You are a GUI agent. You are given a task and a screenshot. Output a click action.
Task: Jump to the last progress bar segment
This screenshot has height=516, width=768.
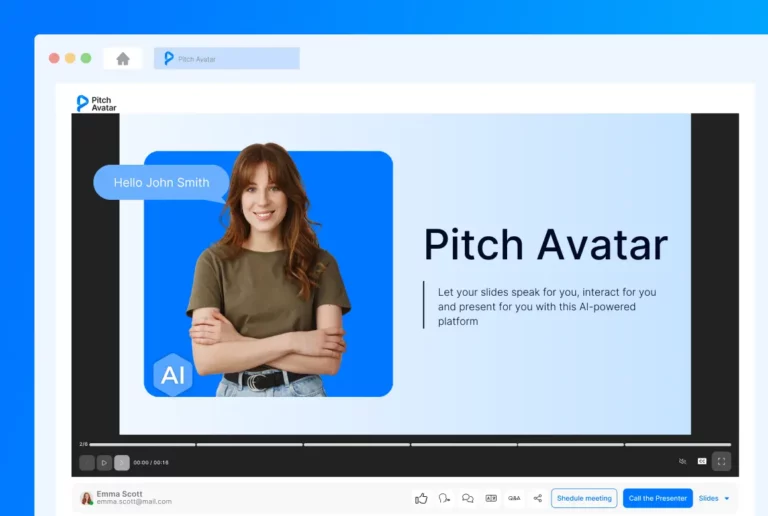(x=678, y=445)
